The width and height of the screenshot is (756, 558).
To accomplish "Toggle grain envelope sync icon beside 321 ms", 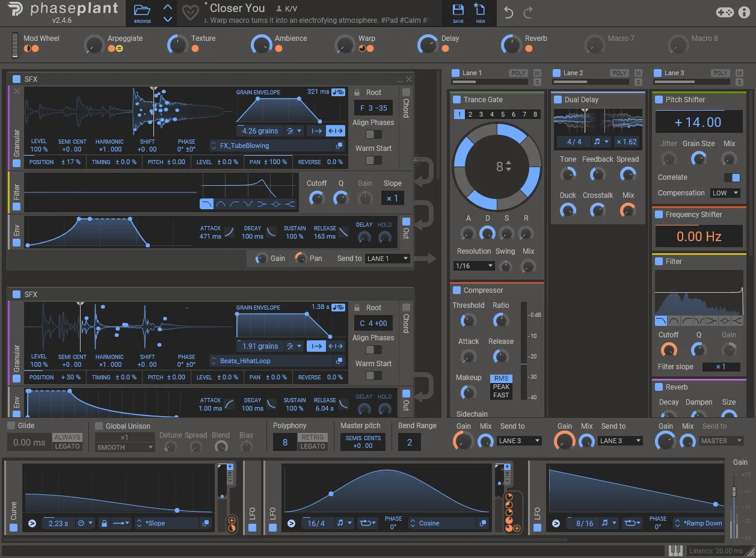I will click(339, 92).
